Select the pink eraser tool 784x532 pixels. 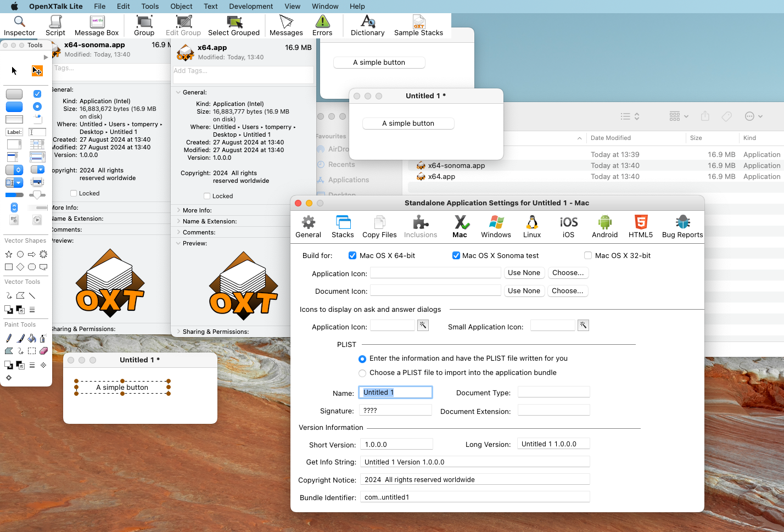[x=44, y=351]
